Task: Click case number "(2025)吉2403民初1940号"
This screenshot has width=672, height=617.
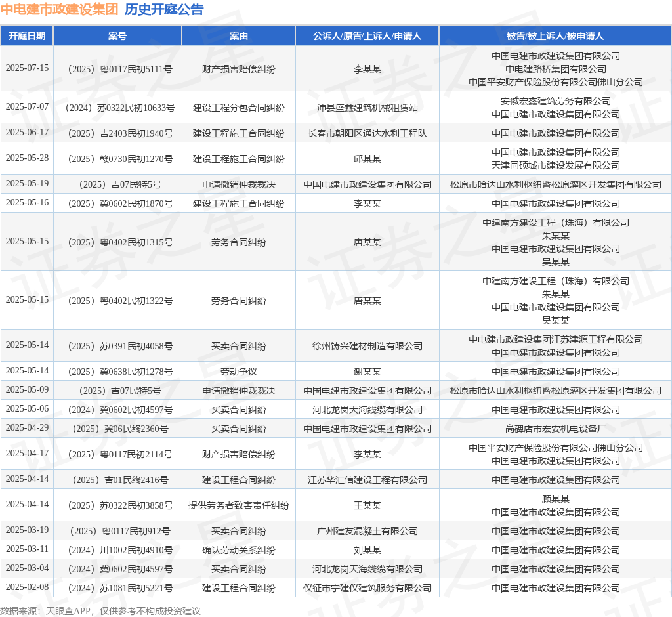Action: pyautogui.click(x=117, y=133)
